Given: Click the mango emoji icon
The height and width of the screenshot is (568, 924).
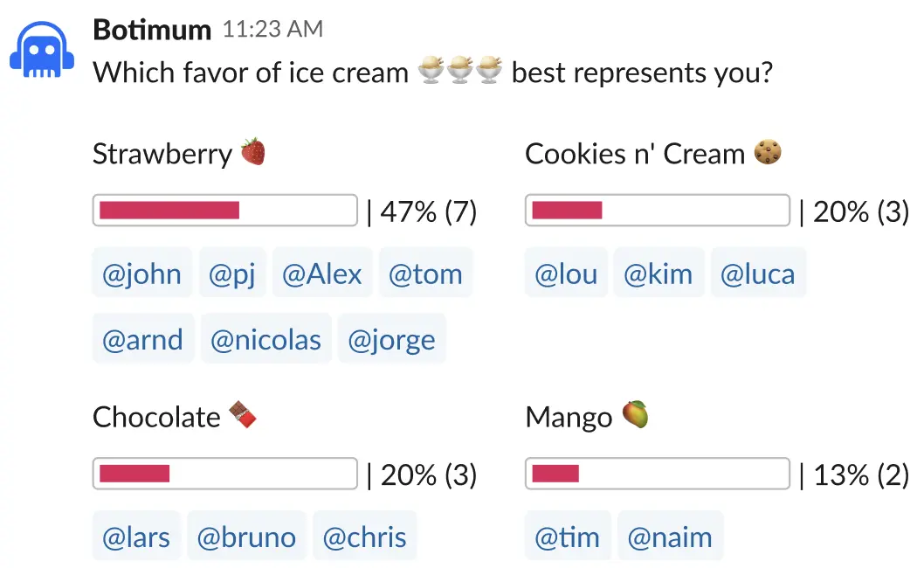Looking at the screenshot, I should [635, 414].
